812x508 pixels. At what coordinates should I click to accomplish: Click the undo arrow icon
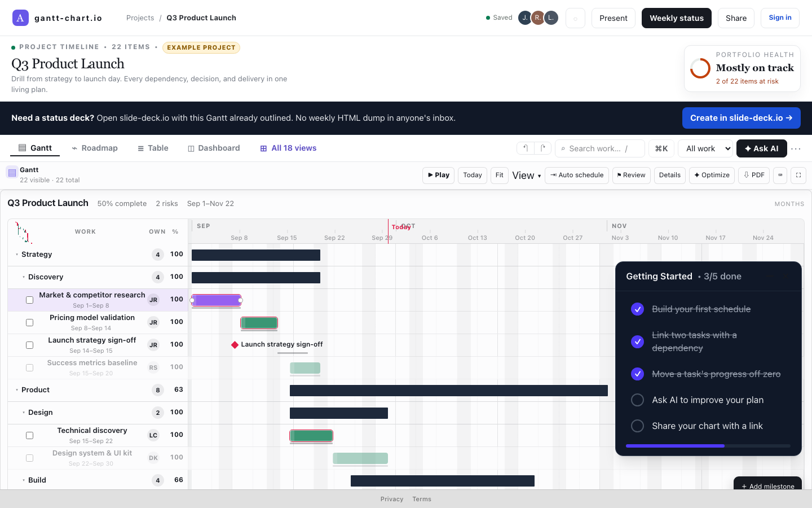click(526, 148)
